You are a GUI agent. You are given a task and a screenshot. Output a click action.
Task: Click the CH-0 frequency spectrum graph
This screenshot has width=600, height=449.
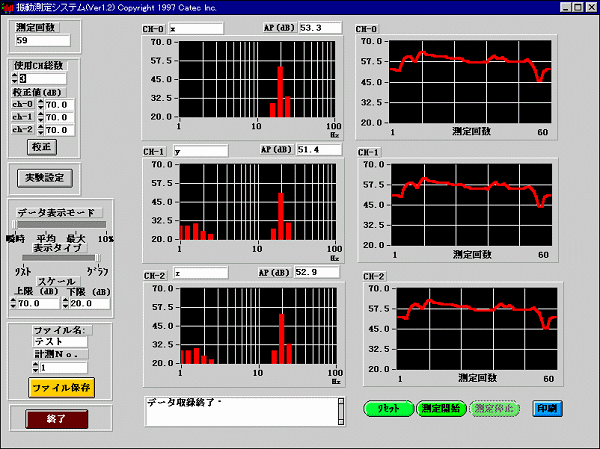[x=257, y=79]
